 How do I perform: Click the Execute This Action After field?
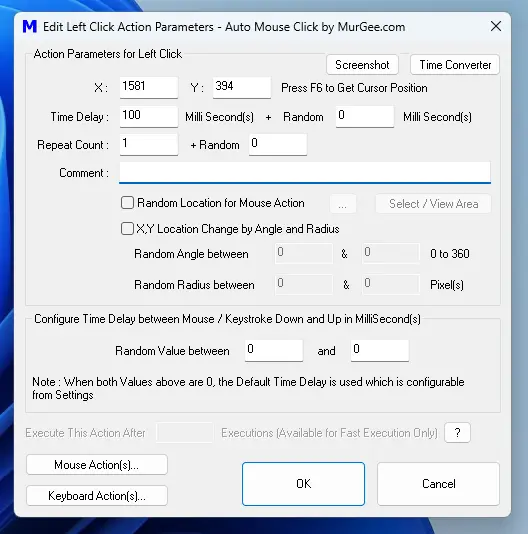tap(185, 433)
